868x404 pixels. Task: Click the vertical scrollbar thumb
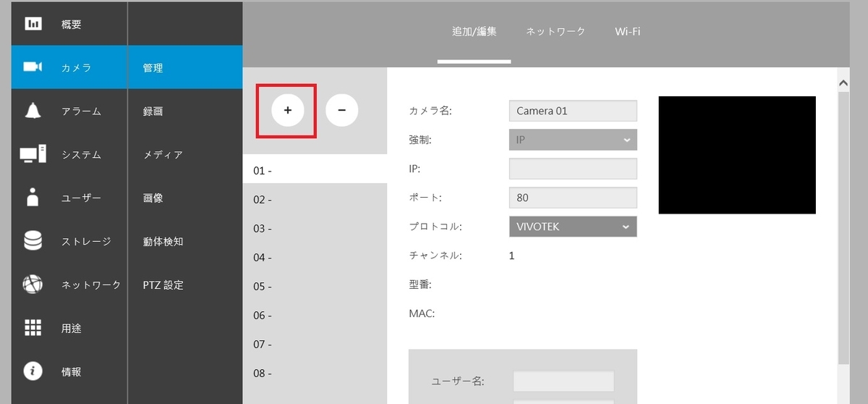click(843, 228)
